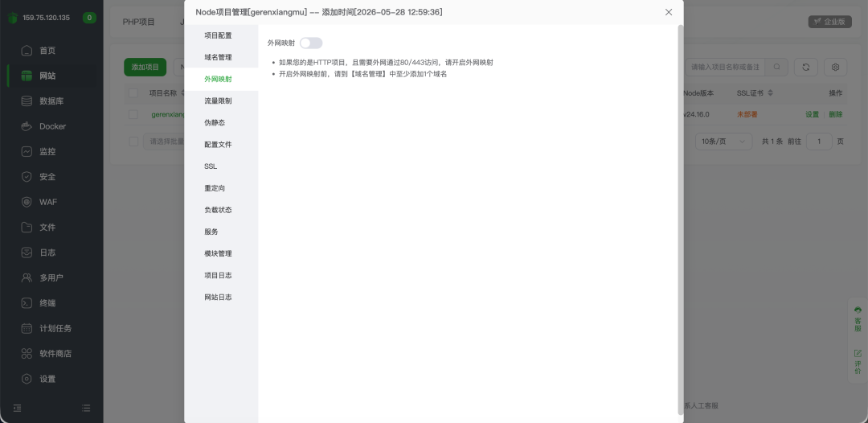Click the Files (文件) folder icon
The height and width of the screenshot is (423, 868).
27,227
